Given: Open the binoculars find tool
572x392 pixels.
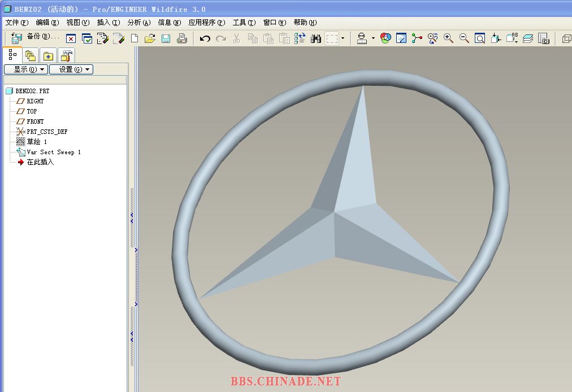Looking at the screenshot, I should coord(316,38).
